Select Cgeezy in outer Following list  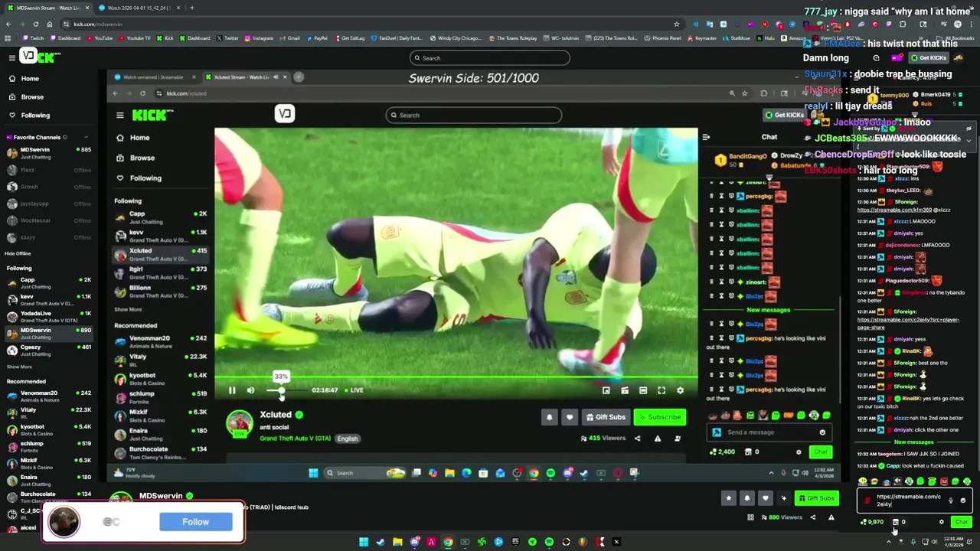point(49,350)
